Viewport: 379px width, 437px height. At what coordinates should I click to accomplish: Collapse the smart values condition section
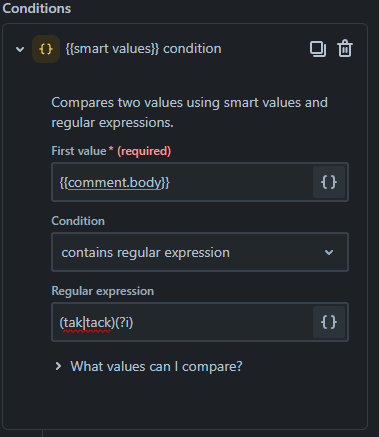tap(20, 49)
